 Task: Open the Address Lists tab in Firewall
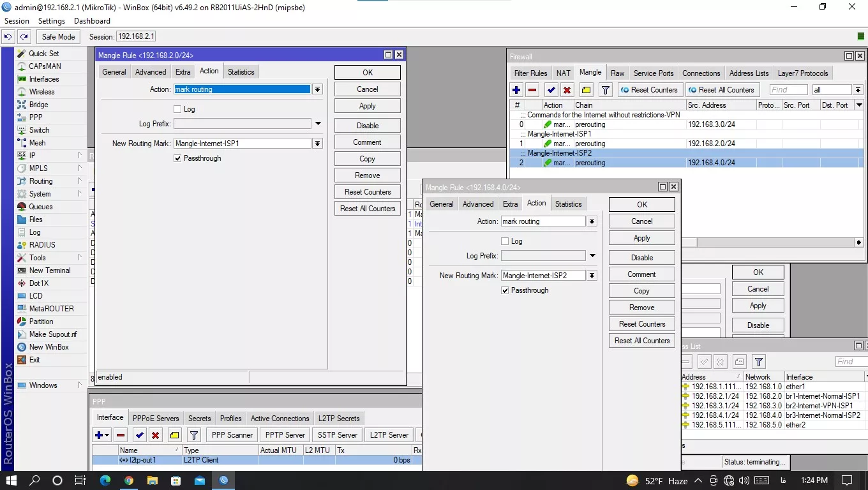point(749,73)
